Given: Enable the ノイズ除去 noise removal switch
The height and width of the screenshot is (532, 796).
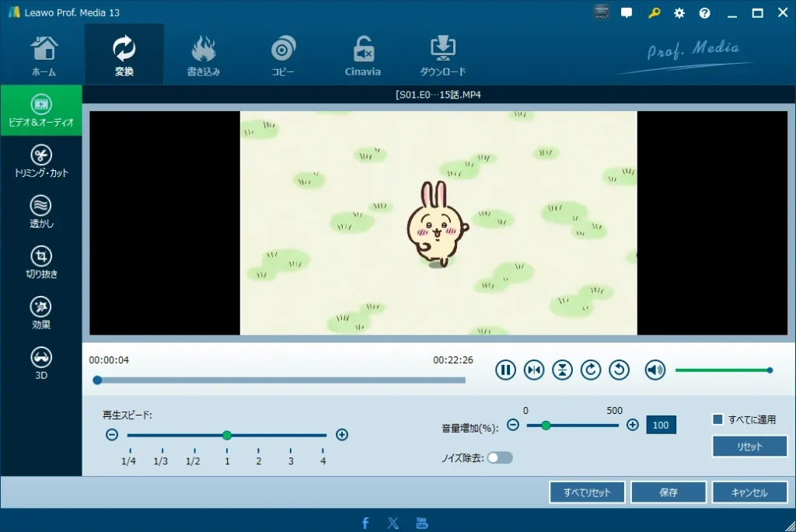Looking at the screenshot, I should [500, 457].
